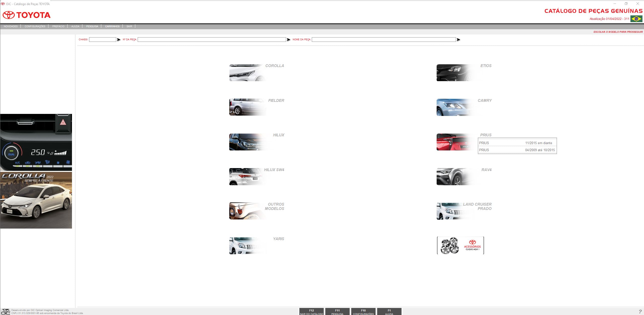Open the COROLLA model thumbnail

tap(247, 73)
